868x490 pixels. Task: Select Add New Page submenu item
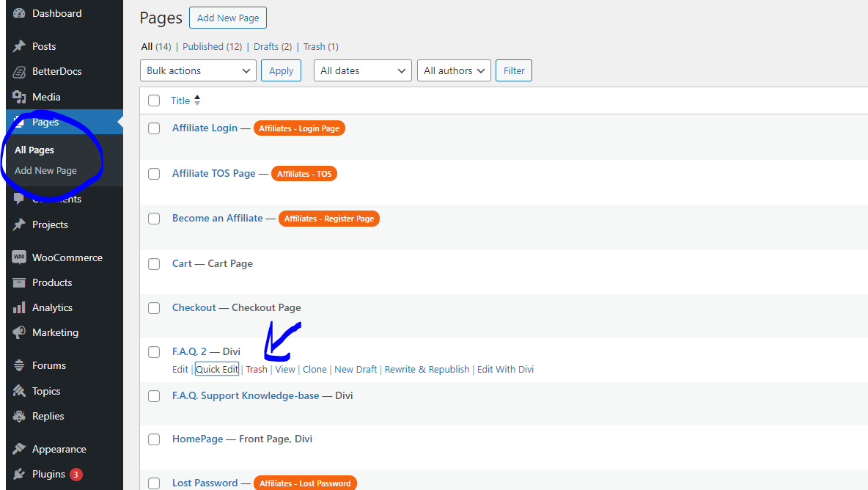[x=45, y=170]
